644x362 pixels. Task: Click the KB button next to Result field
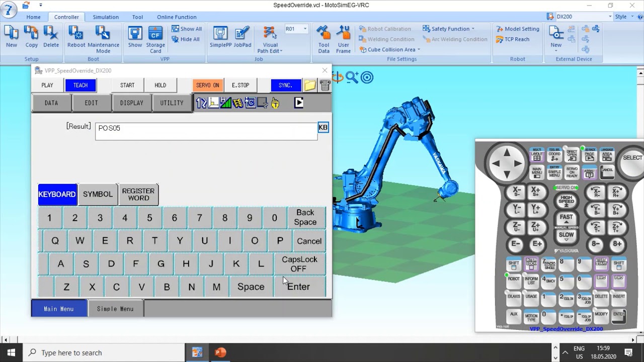pyautogui.click(x=323, y=128)
